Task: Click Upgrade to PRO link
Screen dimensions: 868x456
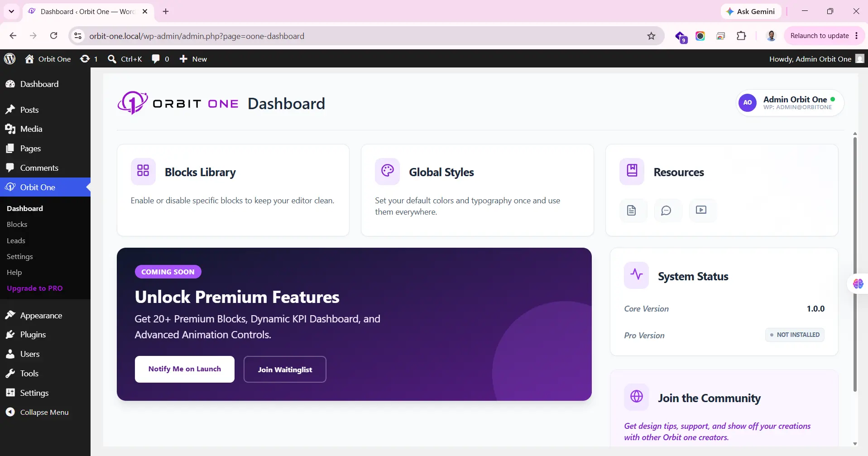Action: tap(35, 288)
